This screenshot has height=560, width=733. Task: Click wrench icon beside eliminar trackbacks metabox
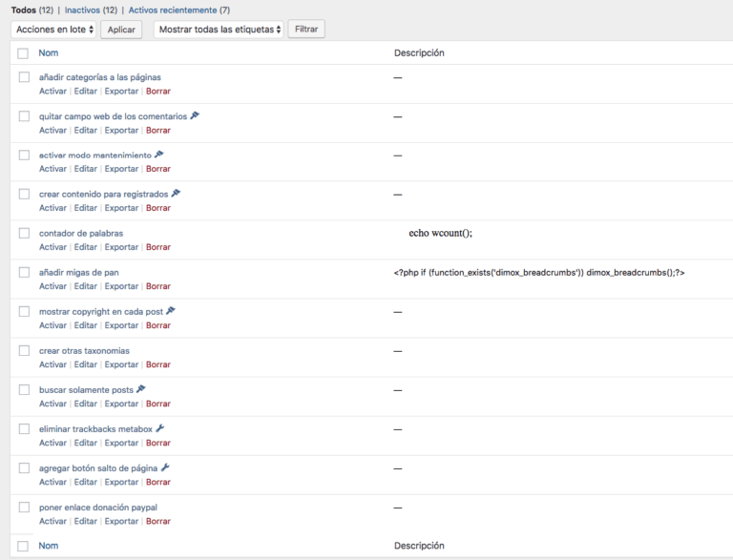160,428
